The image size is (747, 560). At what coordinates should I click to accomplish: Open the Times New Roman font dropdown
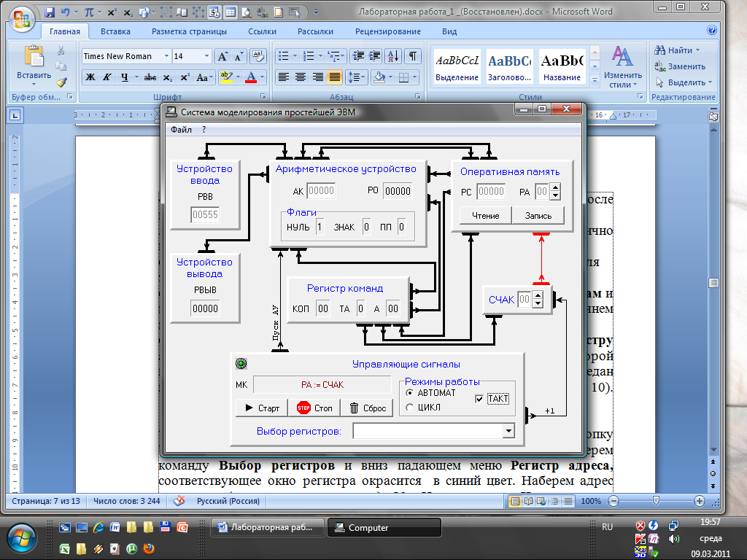point(166,56)
